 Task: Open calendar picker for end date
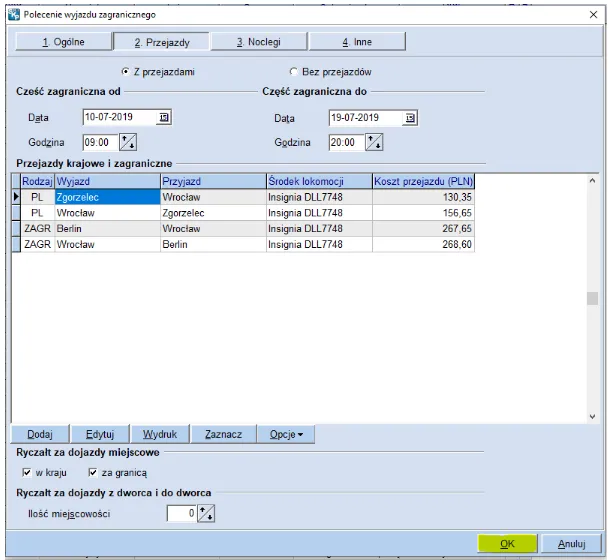410,118
